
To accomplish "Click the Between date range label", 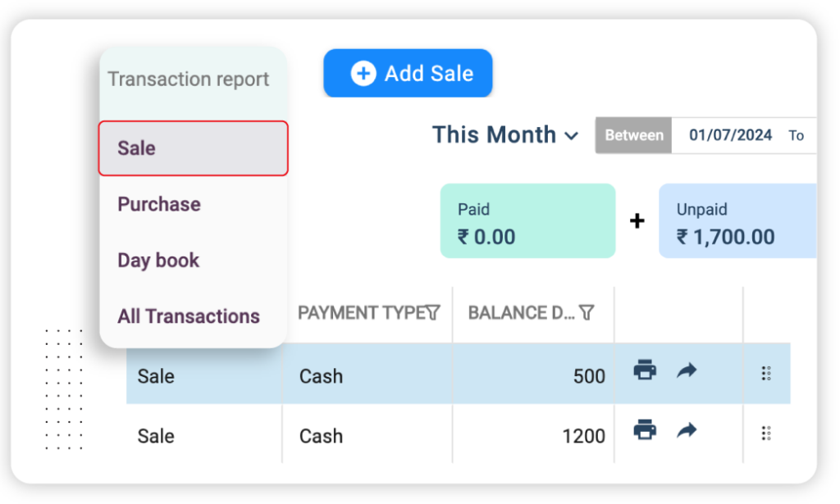I will point(634,136).
